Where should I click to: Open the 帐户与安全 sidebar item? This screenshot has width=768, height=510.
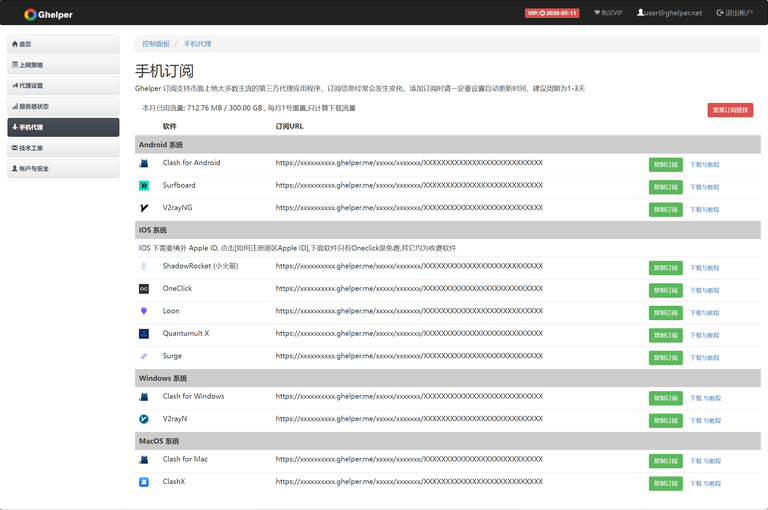tap(63, 169)
